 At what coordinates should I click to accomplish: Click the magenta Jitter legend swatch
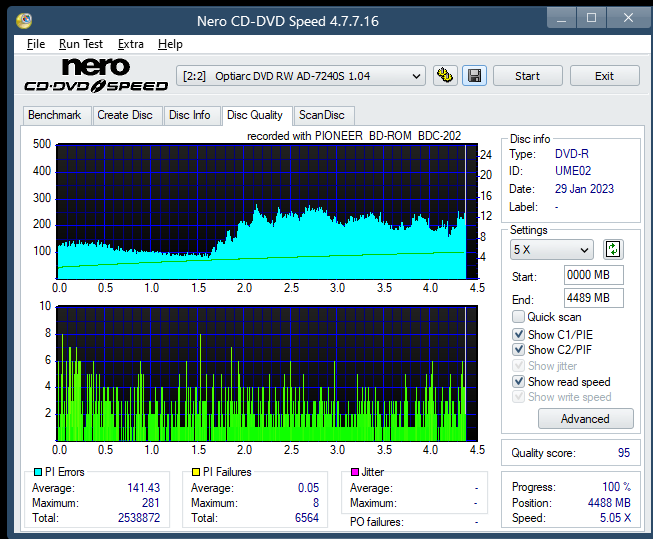[355, 472]
